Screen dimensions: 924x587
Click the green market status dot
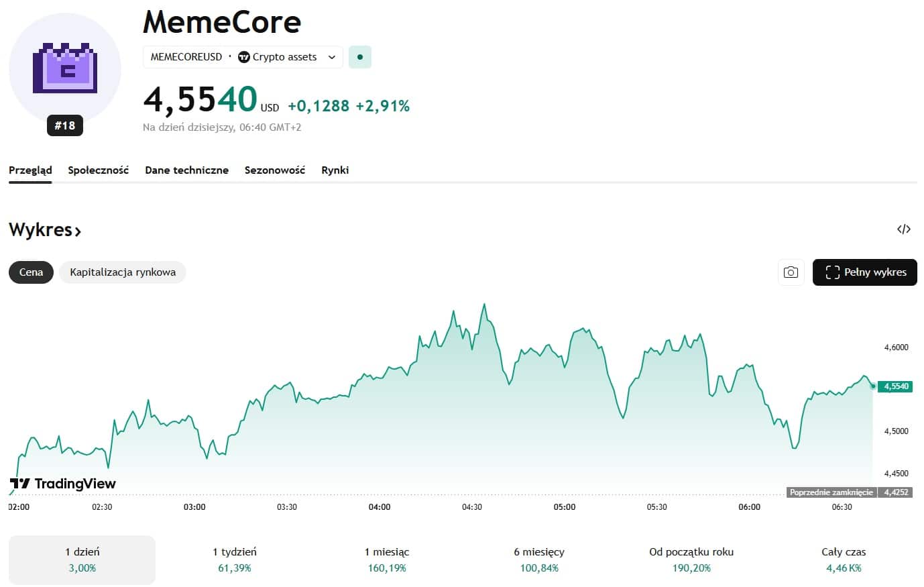360,57
